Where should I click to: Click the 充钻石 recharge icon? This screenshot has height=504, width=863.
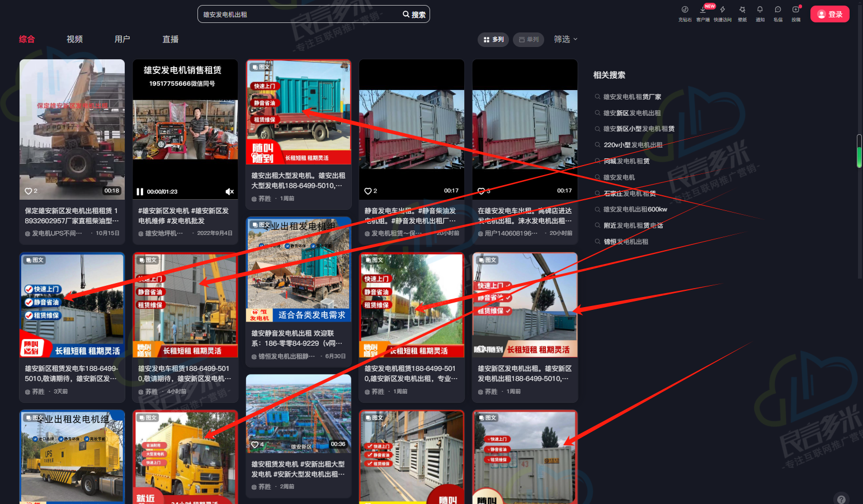point(685,10)
